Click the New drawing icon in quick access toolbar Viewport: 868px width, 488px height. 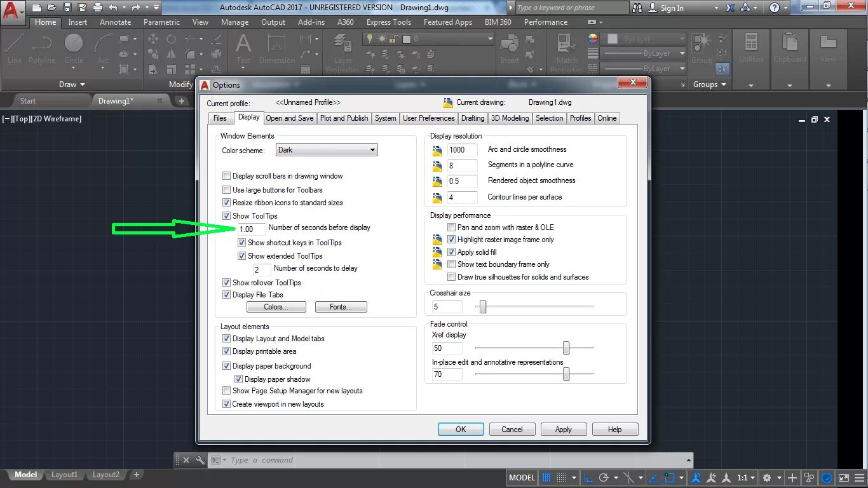tap(36, 8)
